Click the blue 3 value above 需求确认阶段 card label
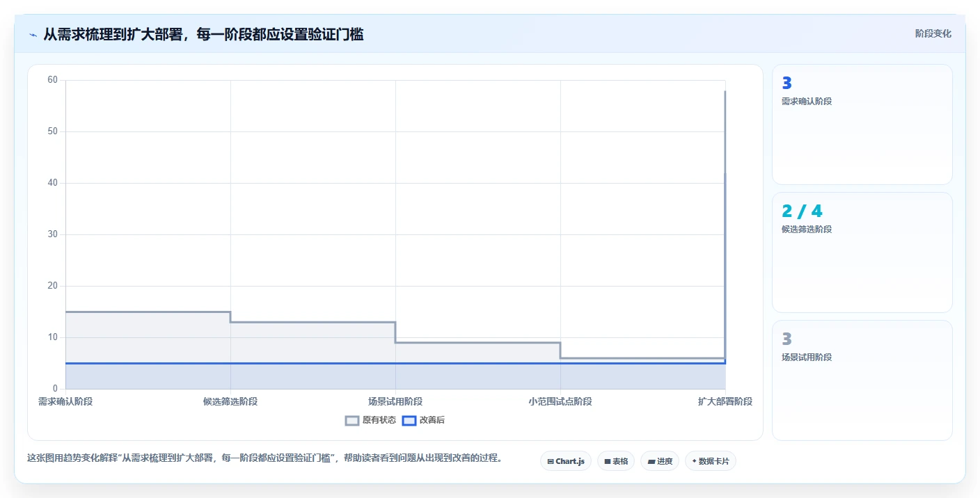Image resolution: width=980 pixels, height=498 pixels. tap(787, 83)
